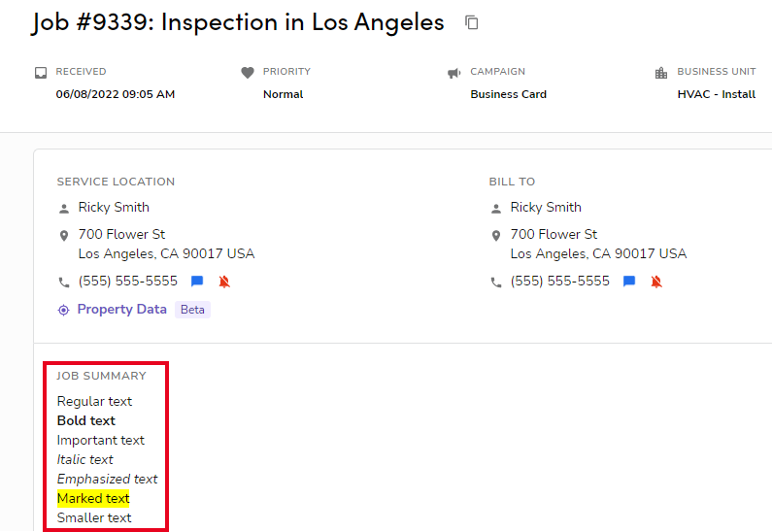Viewport: 772px width, 532px height.
Task: Click the Campaign megaphone icon
Action: (x=453, y=73)
